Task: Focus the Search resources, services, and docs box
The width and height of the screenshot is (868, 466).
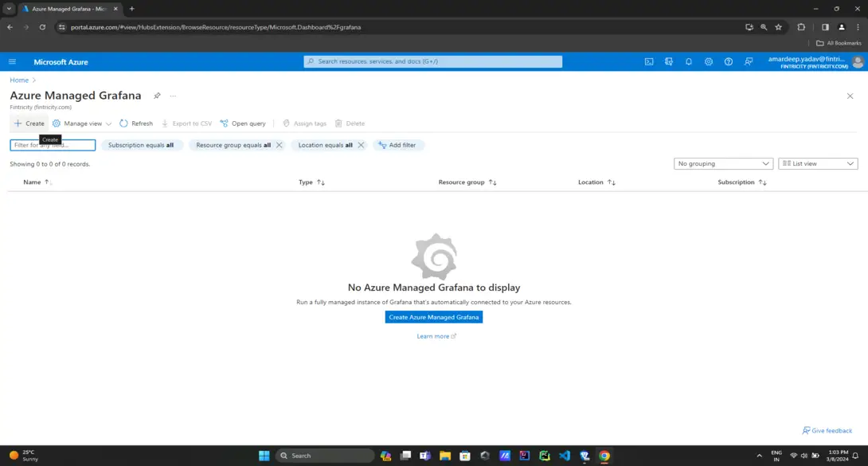Action: click(433, 61)
